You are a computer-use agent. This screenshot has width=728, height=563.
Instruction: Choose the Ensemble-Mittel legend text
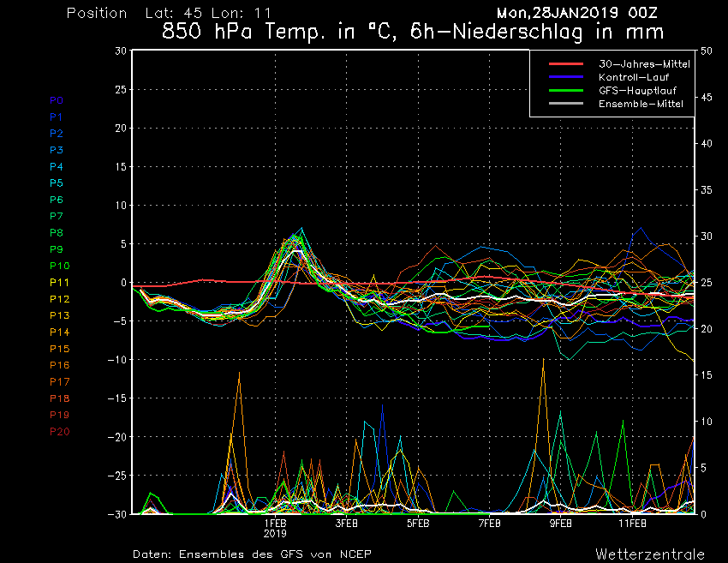641,104
